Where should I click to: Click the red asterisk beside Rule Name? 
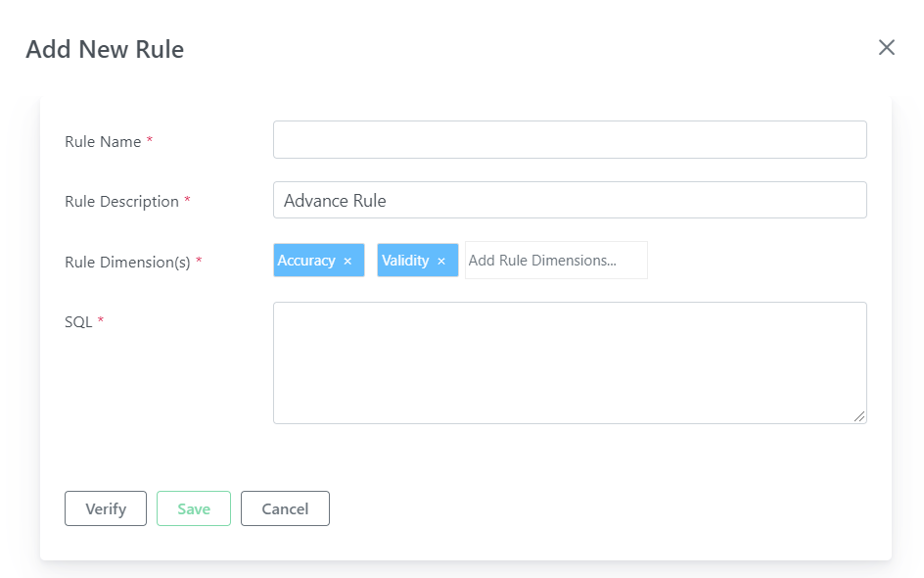150,139
